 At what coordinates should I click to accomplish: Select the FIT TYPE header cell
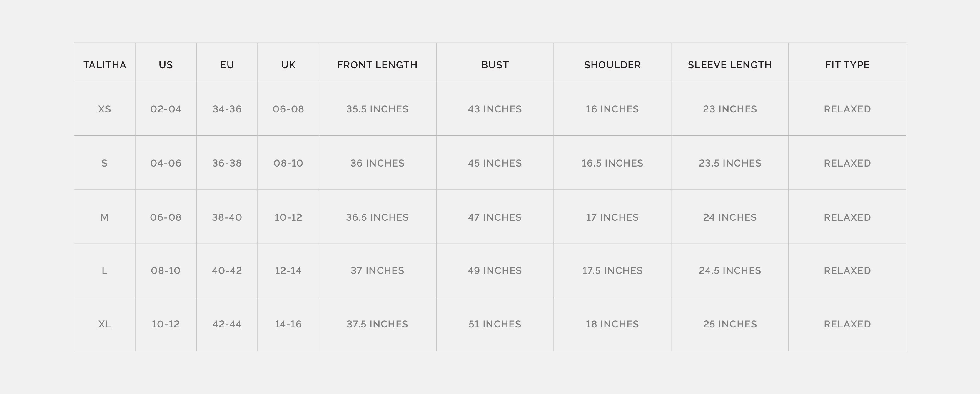[847, 65]
